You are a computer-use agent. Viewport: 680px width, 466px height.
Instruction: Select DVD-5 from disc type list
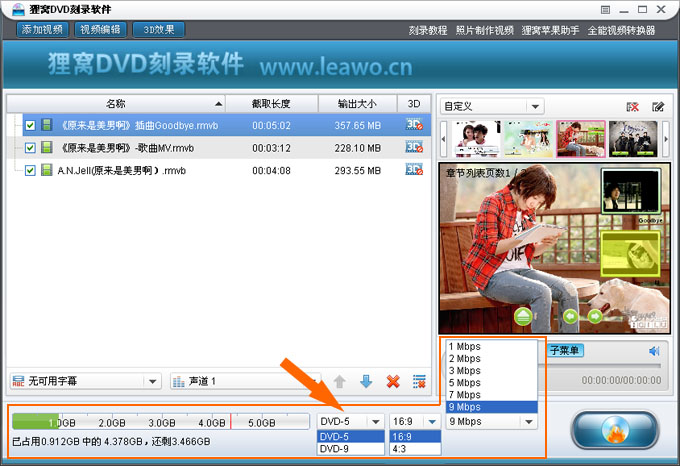(x=351, y=437)
